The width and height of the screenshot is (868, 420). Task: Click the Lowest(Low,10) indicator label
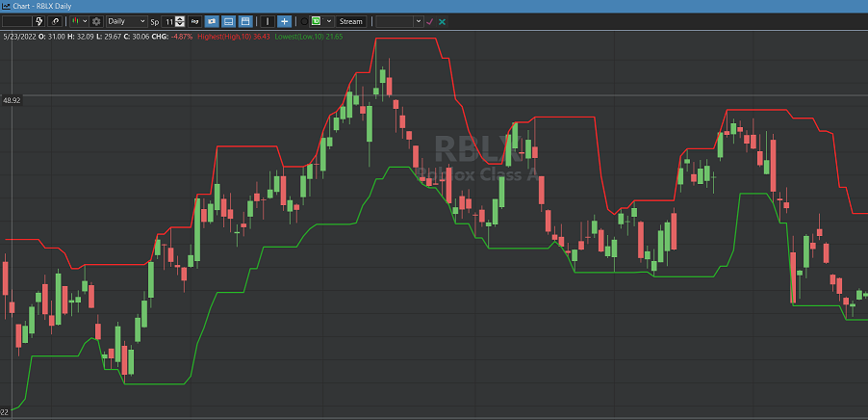[309, 37]
